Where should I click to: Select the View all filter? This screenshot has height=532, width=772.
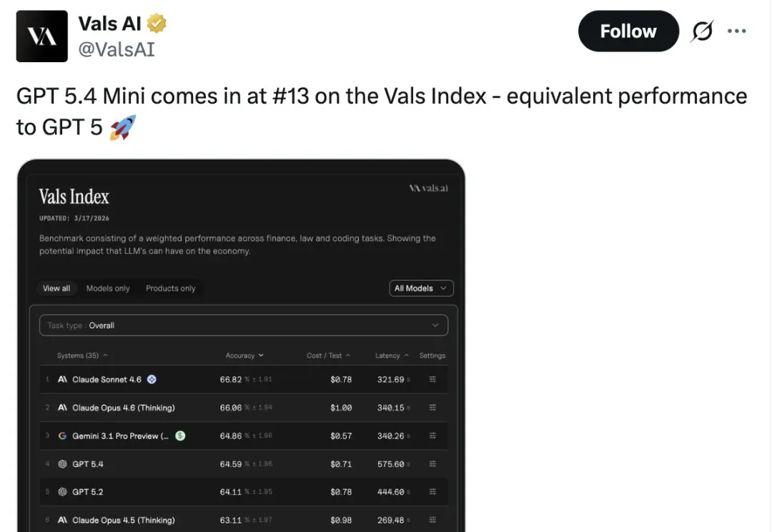56,288
